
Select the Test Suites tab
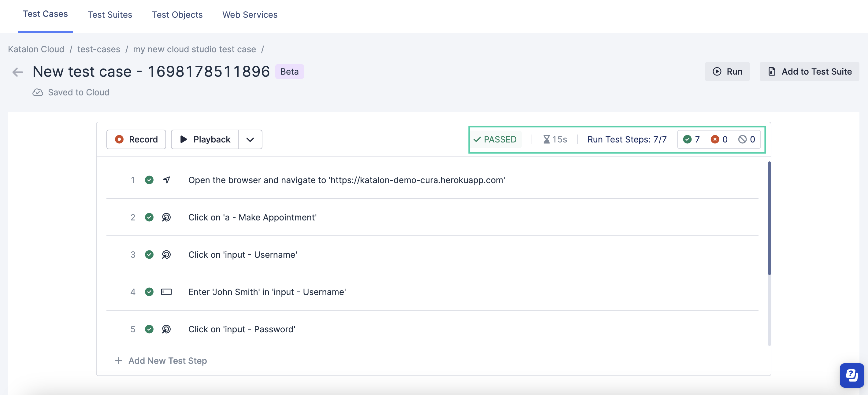pos(109,14)
